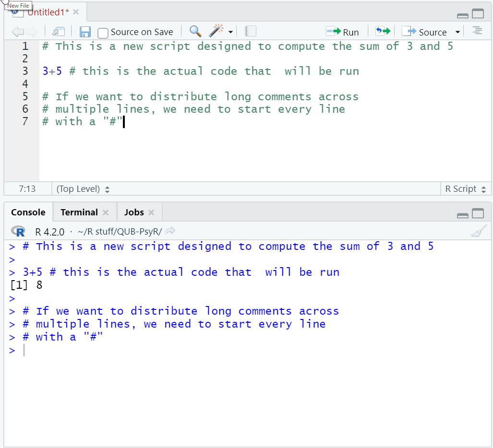Select the Untitled1 script tab

pos(48,12)
